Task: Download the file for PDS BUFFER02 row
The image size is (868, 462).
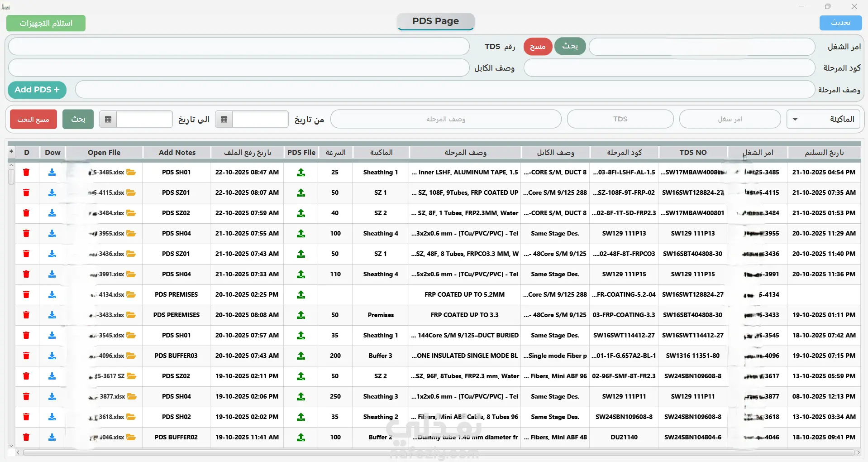Action: tap(52, 437)
